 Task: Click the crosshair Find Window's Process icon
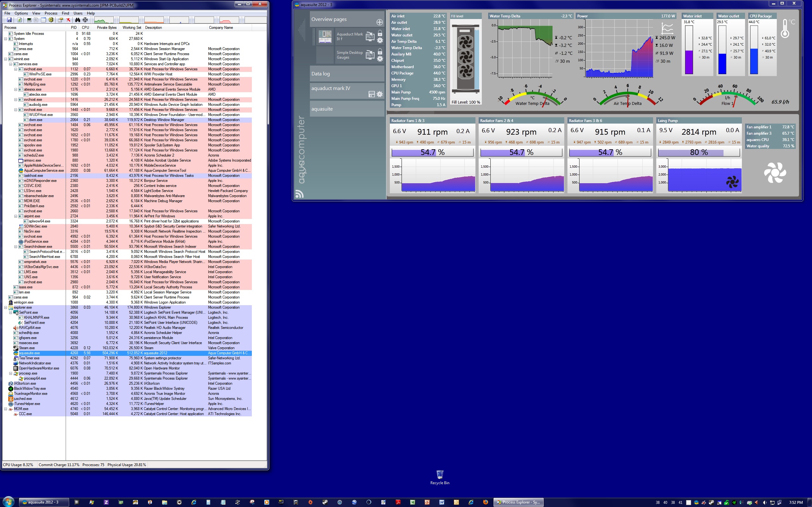coord(85,20)
